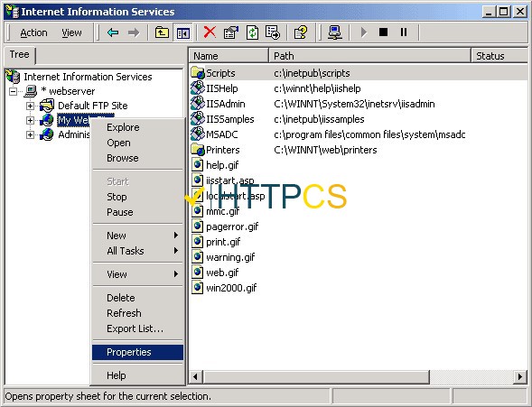Select Default FTP Site in tree

click(x=93, y=106)
